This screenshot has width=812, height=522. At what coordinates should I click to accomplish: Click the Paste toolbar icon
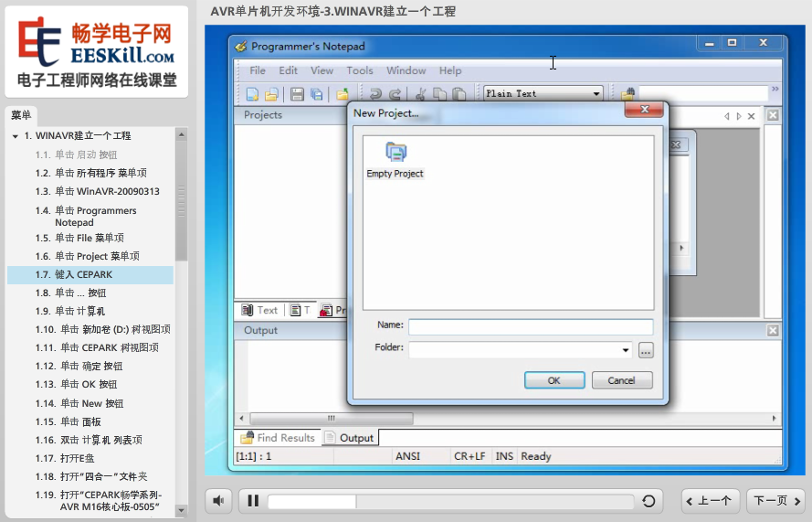459,94
